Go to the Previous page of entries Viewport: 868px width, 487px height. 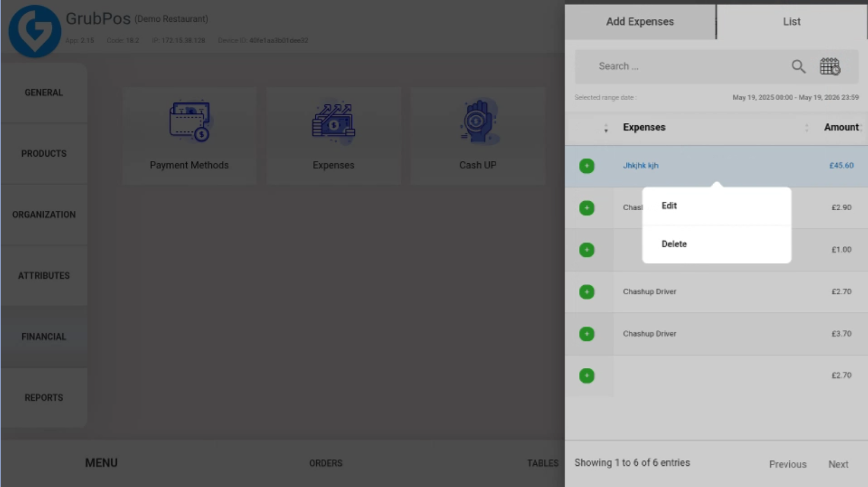pyautogui.click(x=788, y=465)
